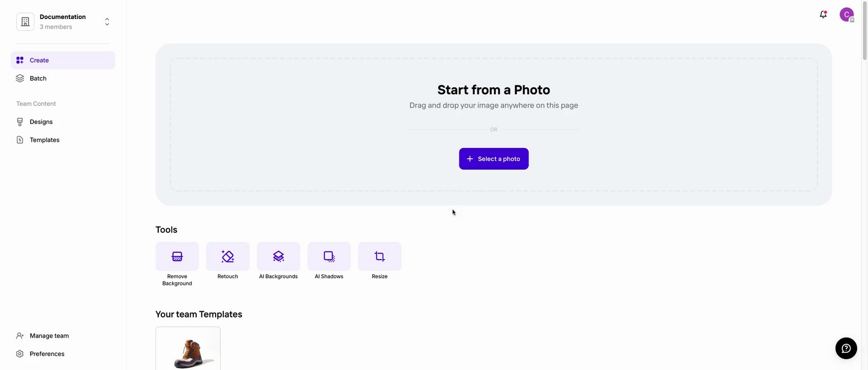The width and height of the screenshot is (868, 370).
Task: Expand the Documentation team switcher
Action: click(x=107, y=22)
